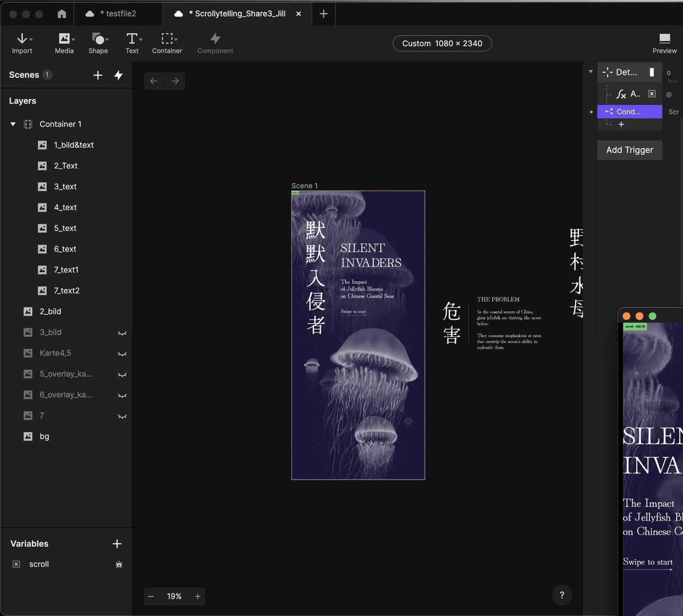Choose the Container tool
683x616 pixels.
[x=167, y=43]
